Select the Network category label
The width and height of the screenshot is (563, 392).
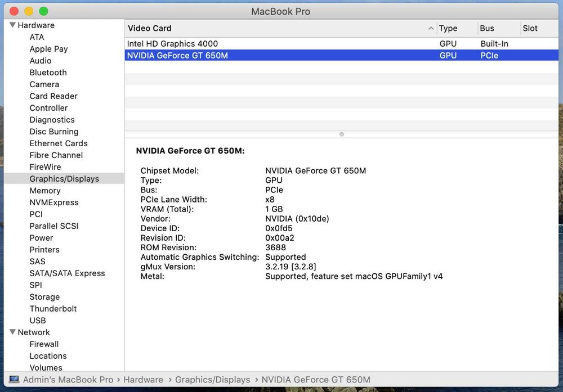(x=34, y=332)
